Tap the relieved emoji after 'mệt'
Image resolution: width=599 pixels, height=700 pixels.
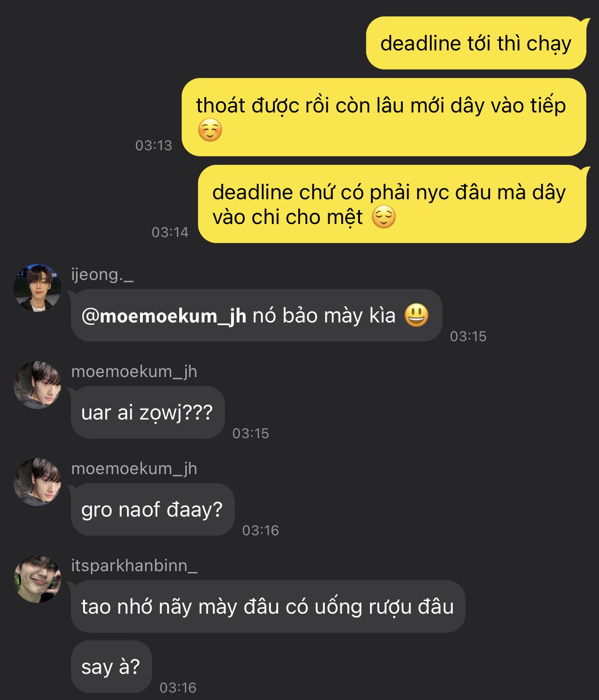(x=384, y=217)
